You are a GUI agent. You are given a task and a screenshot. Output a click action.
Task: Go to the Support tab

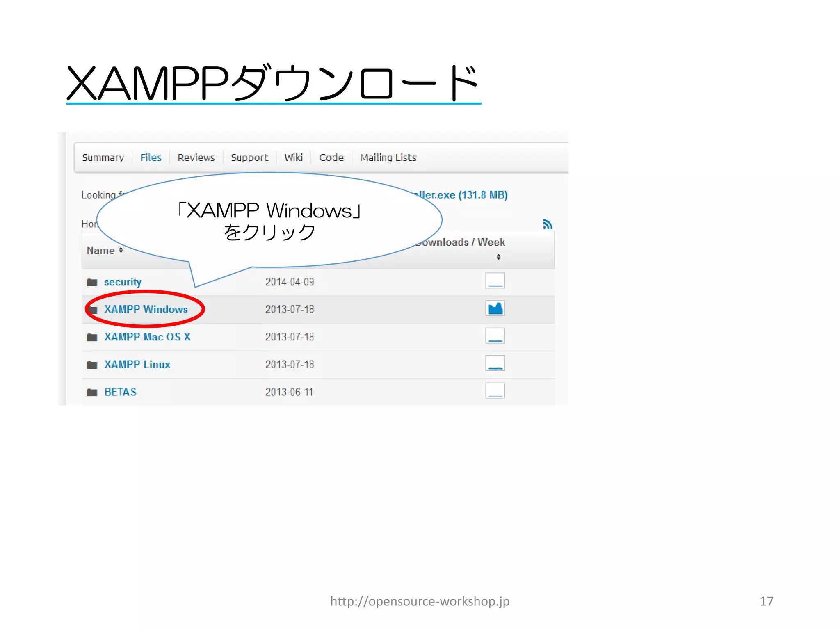(249, 157)
